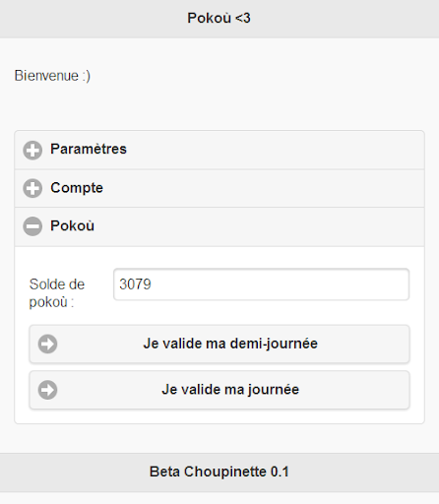This screenshot has width=439, height=504.
Task: Select the Compte heading text
Action: pos(77,188)
